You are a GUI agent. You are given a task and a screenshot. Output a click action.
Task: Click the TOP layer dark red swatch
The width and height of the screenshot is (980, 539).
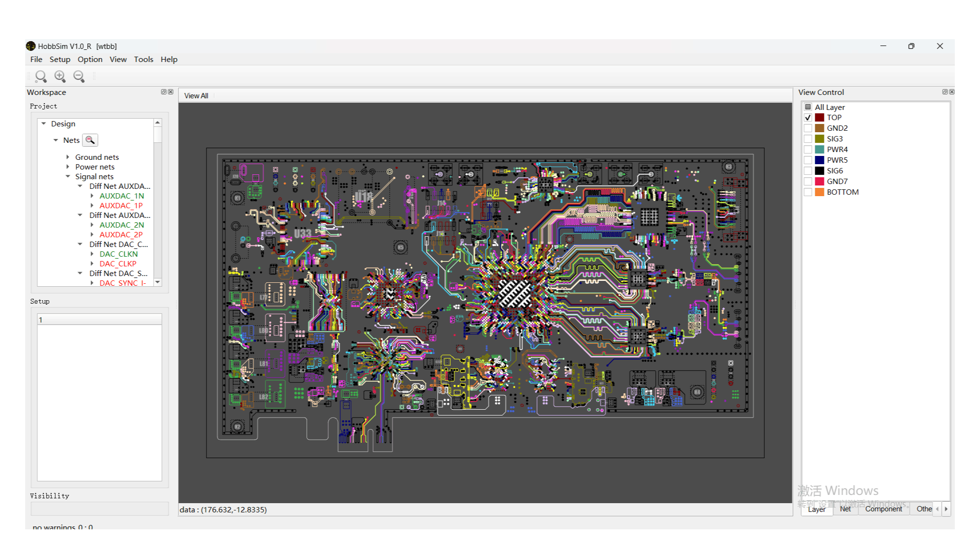tap(820, 118)
